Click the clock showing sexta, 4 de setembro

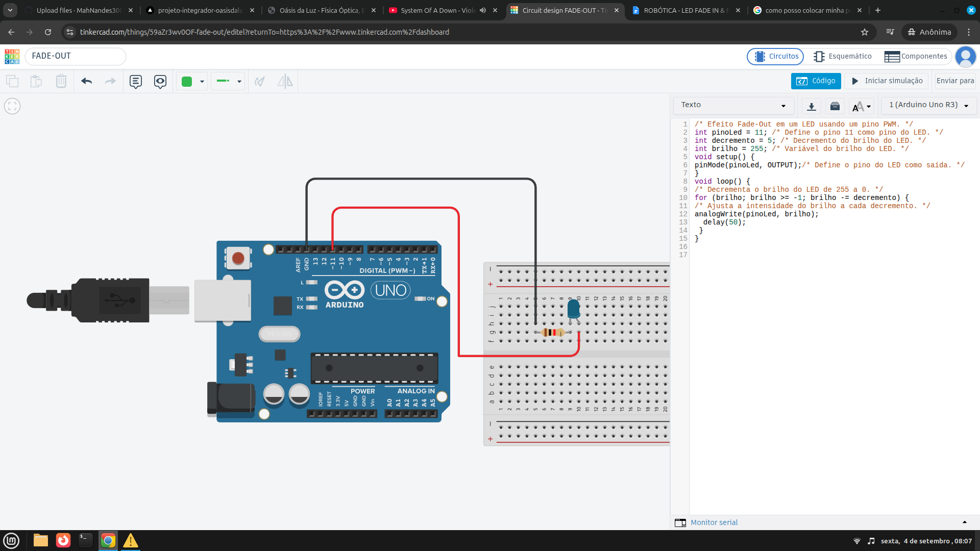[926, 541]
